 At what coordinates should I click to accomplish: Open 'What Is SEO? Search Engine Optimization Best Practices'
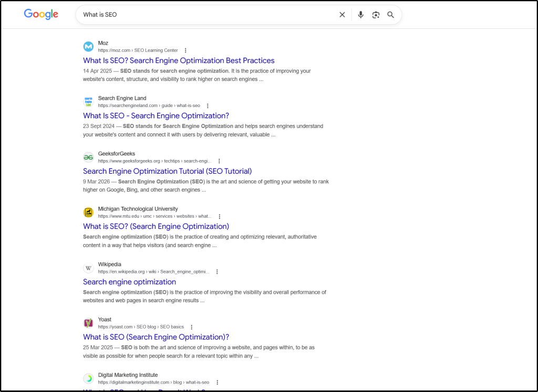[179, 61]
